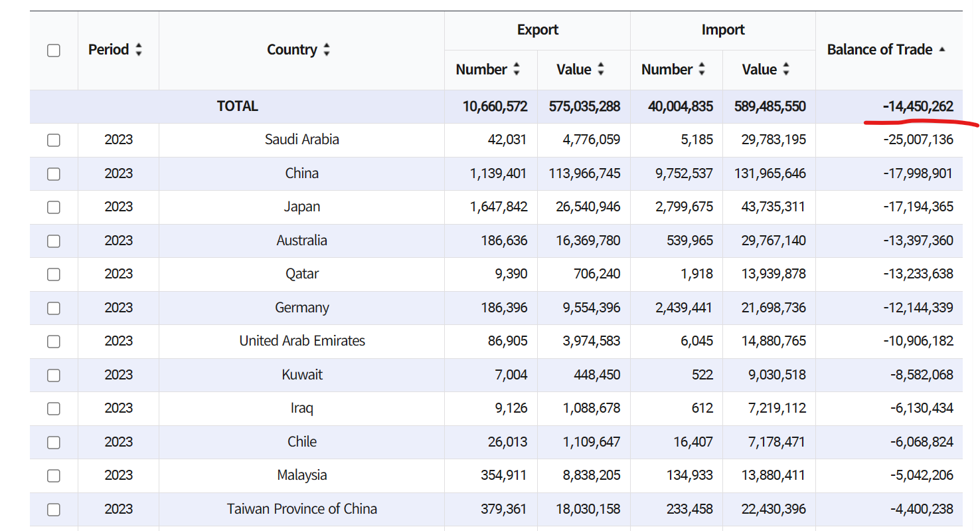Sort by Export Number arrows
This screenshot has width=980, height=531.
[x=517, y=69]
